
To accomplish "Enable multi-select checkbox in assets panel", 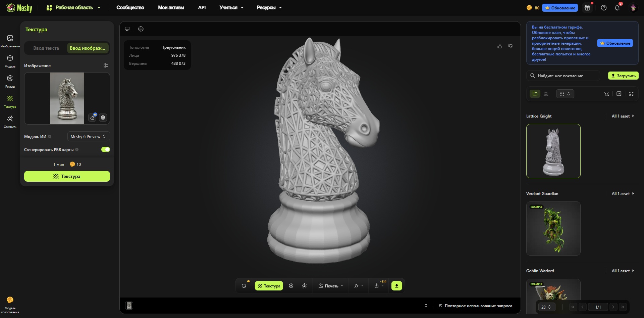I will point(619,94).
